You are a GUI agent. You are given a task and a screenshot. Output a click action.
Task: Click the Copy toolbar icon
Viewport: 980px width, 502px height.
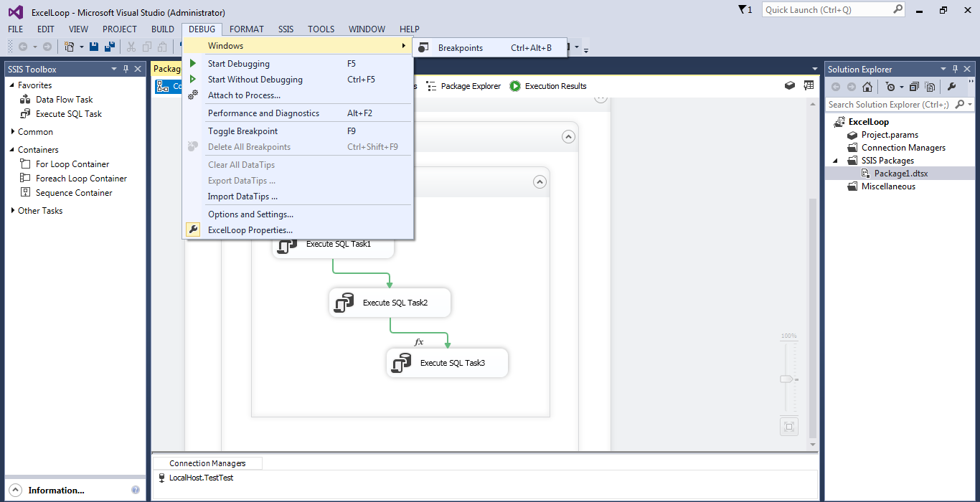tap(146, 47)
